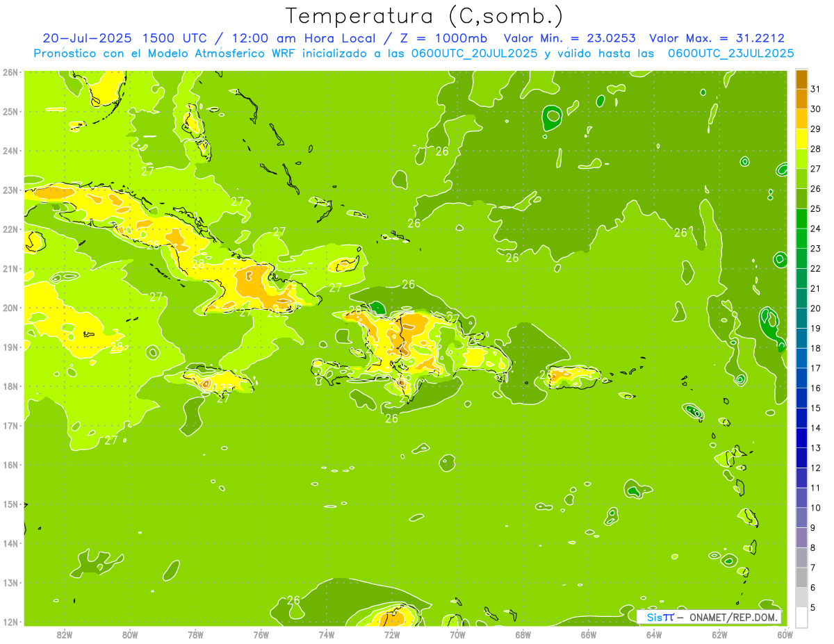Screen dimensions: 834x644
Task: Click the white swatch below legend value 5
Action: coord(801,617)
